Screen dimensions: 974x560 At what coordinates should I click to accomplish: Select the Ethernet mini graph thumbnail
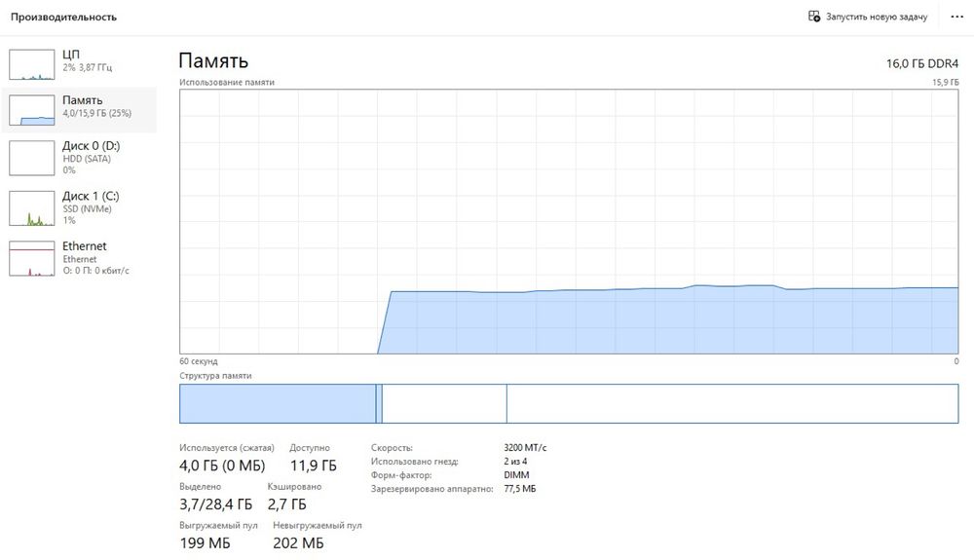point(32,258)
